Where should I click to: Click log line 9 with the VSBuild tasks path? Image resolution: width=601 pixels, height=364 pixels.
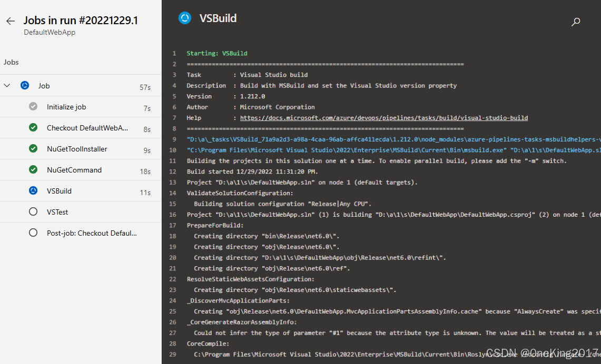393,139
